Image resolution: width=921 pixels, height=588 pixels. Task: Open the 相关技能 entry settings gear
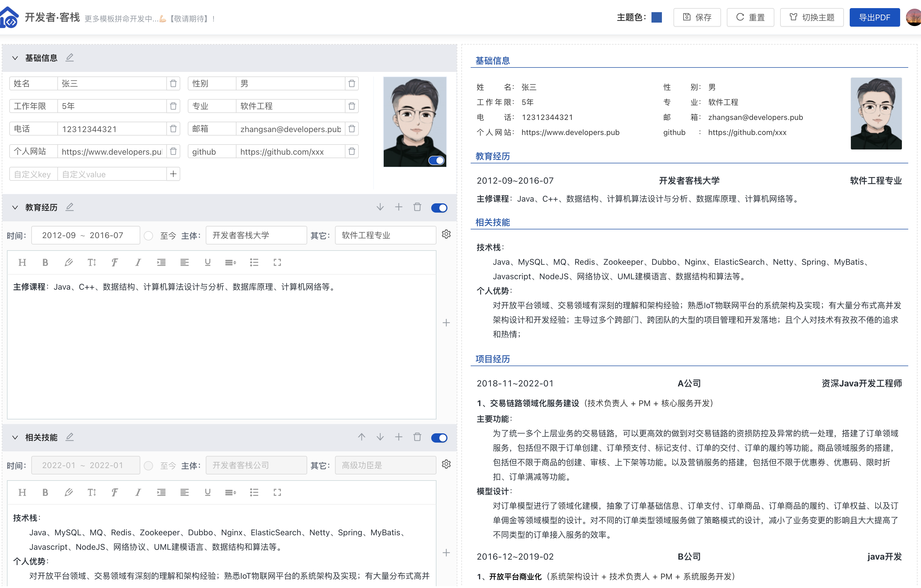point(446,464)
